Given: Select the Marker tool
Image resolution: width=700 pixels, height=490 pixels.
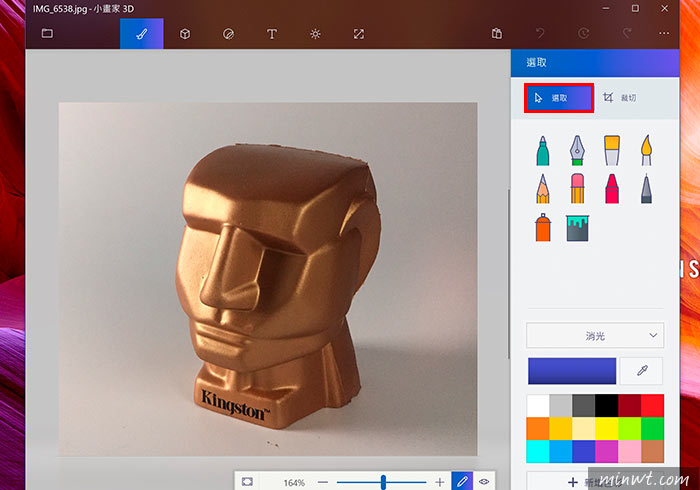Looking at the screenshot, I should (543, 151).
